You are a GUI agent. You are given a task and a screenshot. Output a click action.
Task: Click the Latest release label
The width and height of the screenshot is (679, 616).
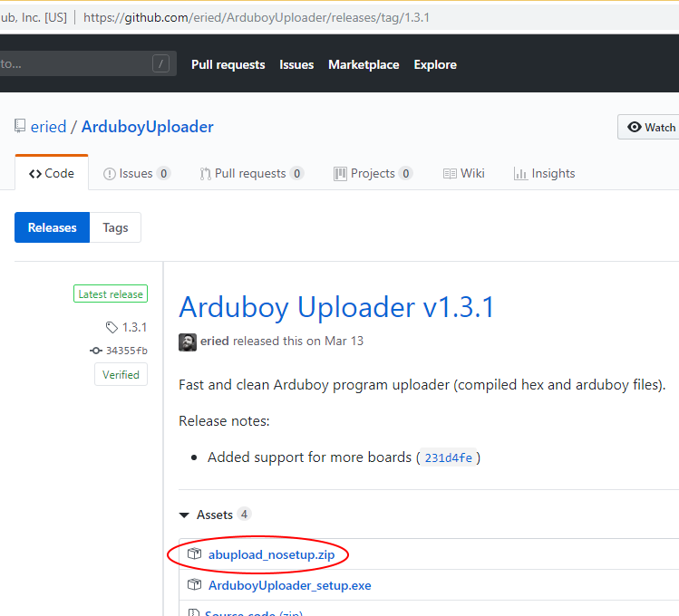[111, 294]
